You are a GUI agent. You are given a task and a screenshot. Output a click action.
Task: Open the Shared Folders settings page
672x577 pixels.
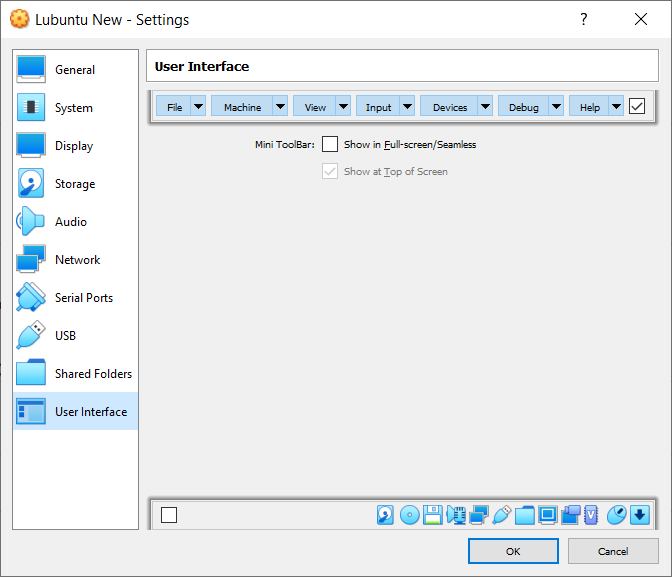point(75,374)
